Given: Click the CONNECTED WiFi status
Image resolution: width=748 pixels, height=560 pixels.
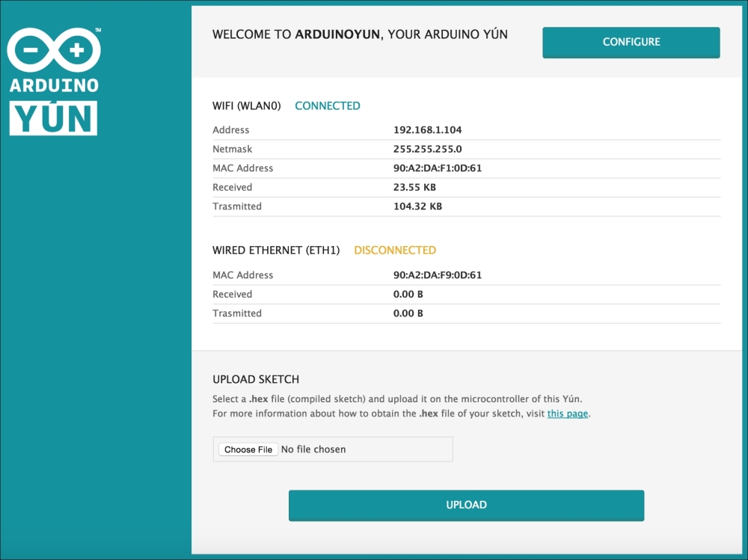Looking at the screenshot, I should point(328,106).
